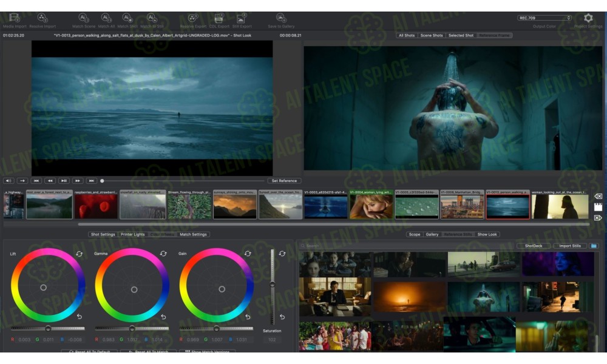Click the Media Import toolbar icon
Screen dimensions: 607x364
coord(15,18)
